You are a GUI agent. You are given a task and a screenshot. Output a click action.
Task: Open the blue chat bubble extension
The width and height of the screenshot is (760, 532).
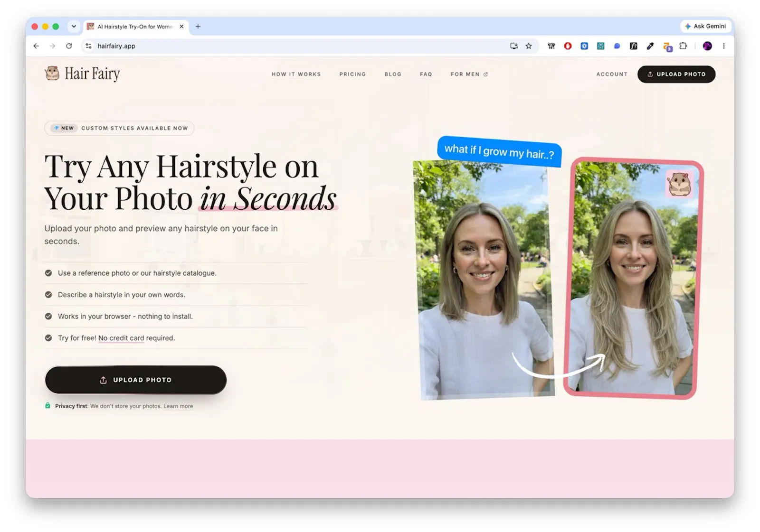tap(617, 46)
